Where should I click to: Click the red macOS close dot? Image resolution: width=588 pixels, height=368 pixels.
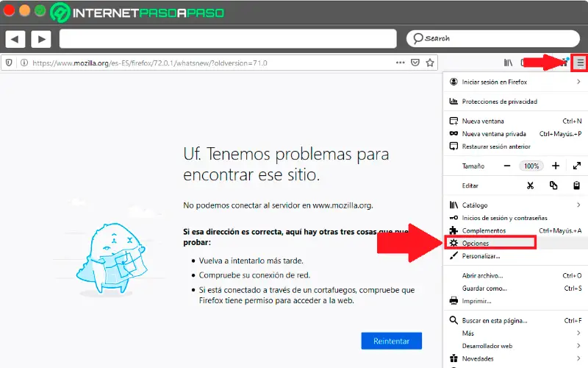(9, 10)
